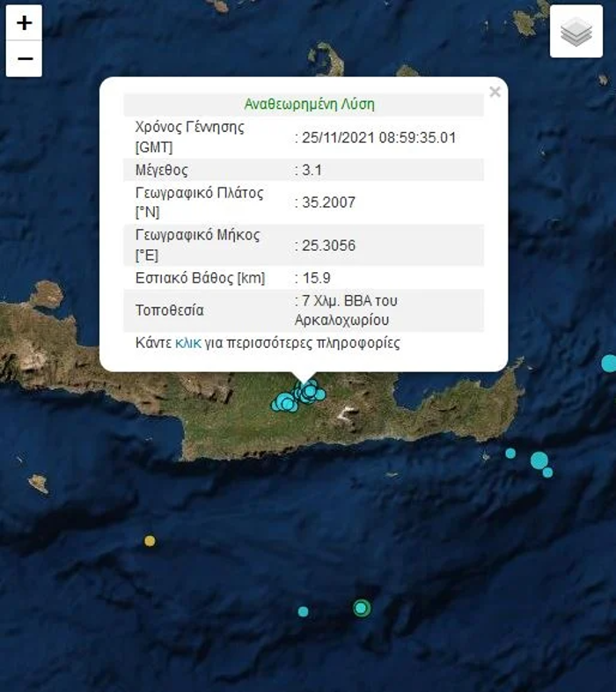This screenshot has height=692, width=616.
Task: Zoom in on the map
Action: click(24, 23)
